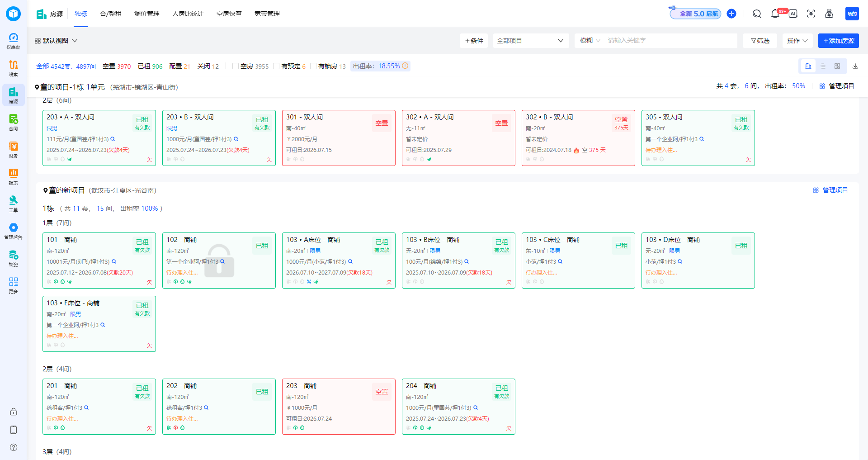Open the 仪表盘 dashboard sidebar icon
Screen dimensions: 868x460
(x=14, y=41)
